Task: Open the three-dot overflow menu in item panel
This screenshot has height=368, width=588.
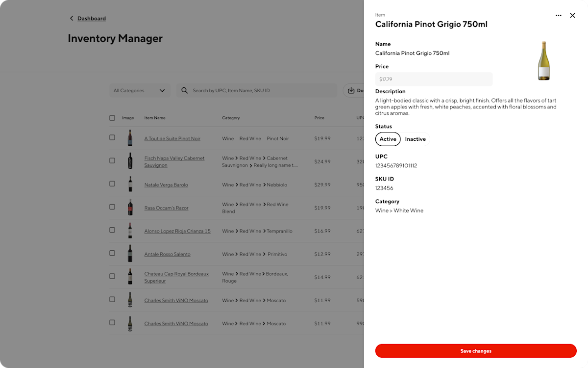Action: [559, 15]
